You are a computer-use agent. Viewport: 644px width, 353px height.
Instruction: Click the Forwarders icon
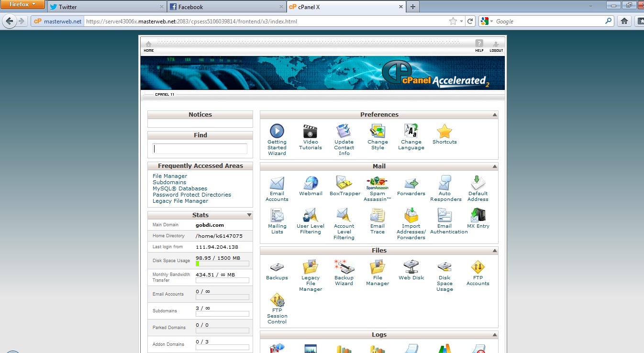(x=411, y=183)
